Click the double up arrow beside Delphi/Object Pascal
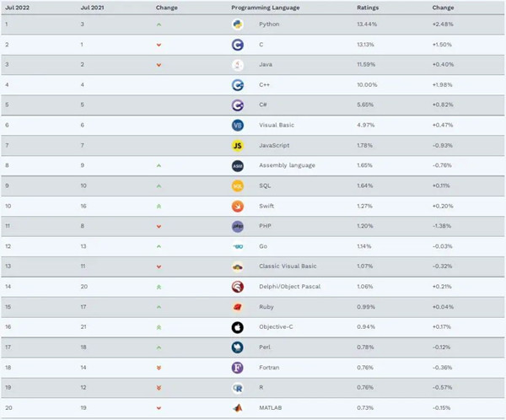The height and width of the screenshot is (420, 506). click(159, 287)
